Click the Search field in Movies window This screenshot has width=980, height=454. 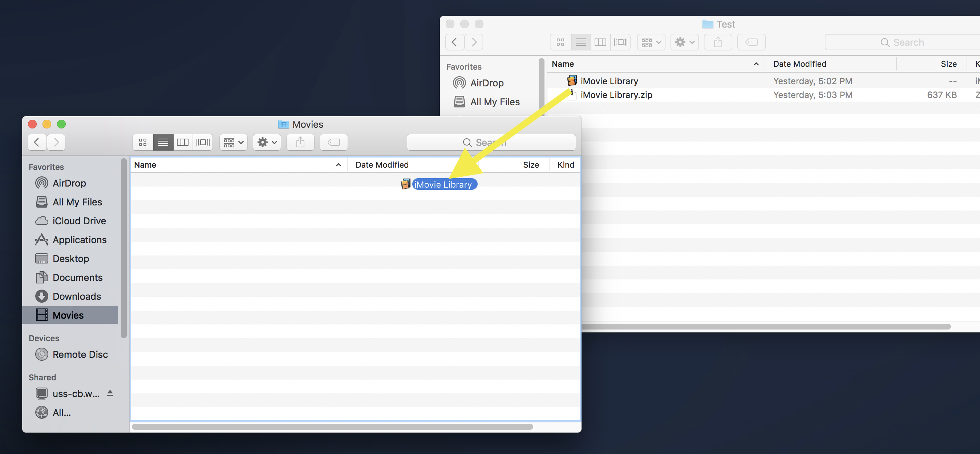[491, 142]
